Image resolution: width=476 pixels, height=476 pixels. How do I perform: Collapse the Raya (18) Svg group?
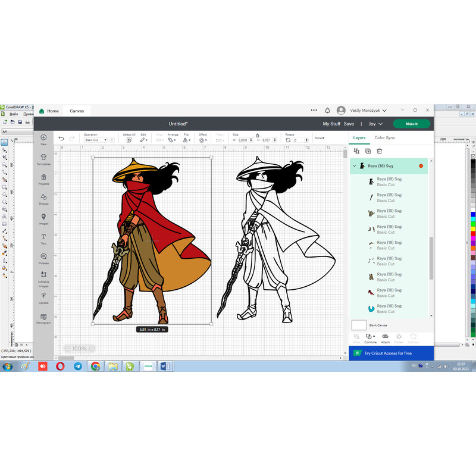coord(355,166)
